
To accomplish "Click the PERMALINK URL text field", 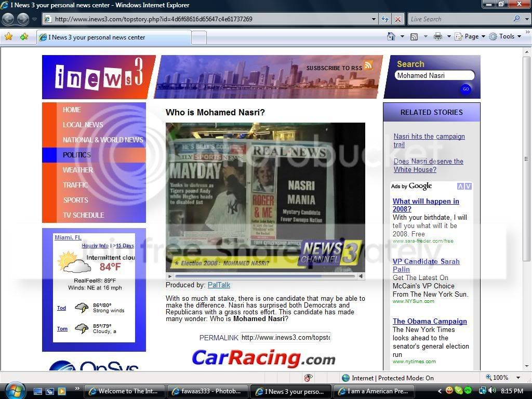I will [286, 337].
